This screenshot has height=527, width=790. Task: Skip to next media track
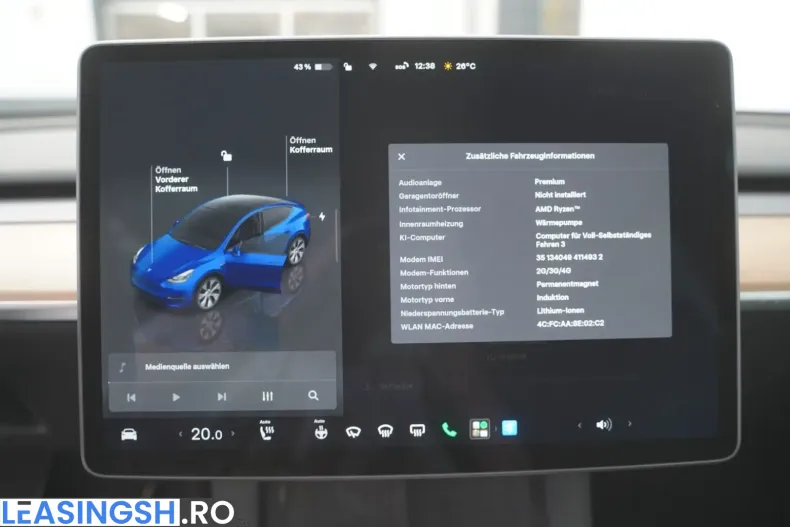click(x=222, y=397)
